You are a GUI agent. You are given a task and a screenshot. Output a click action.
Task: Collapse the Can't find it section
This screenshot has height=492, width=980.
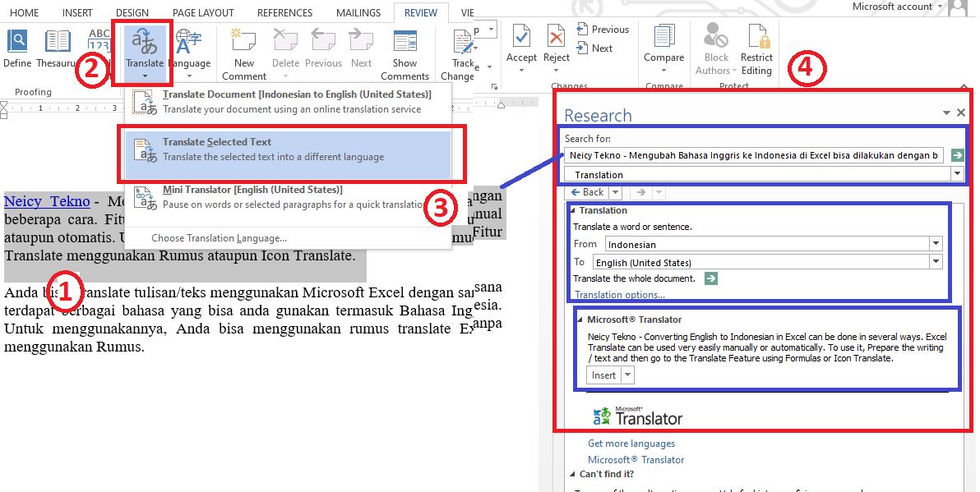coord(573,475)
